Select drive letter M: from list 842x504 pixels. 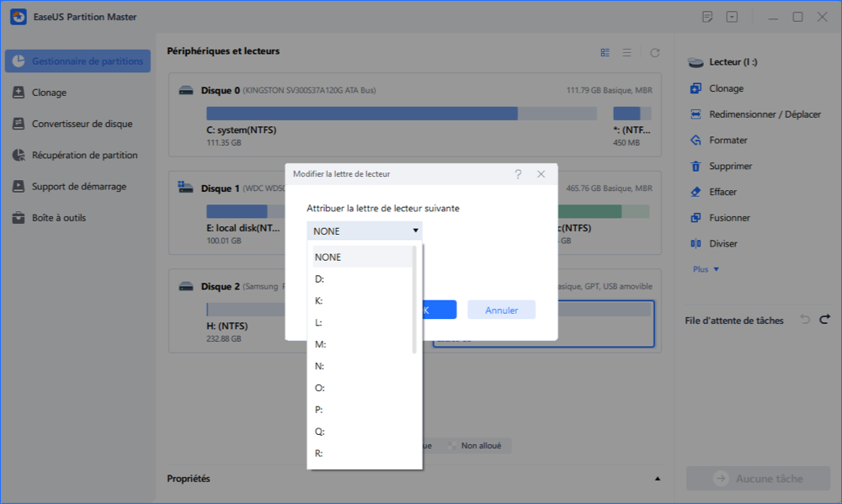point(320,344)
